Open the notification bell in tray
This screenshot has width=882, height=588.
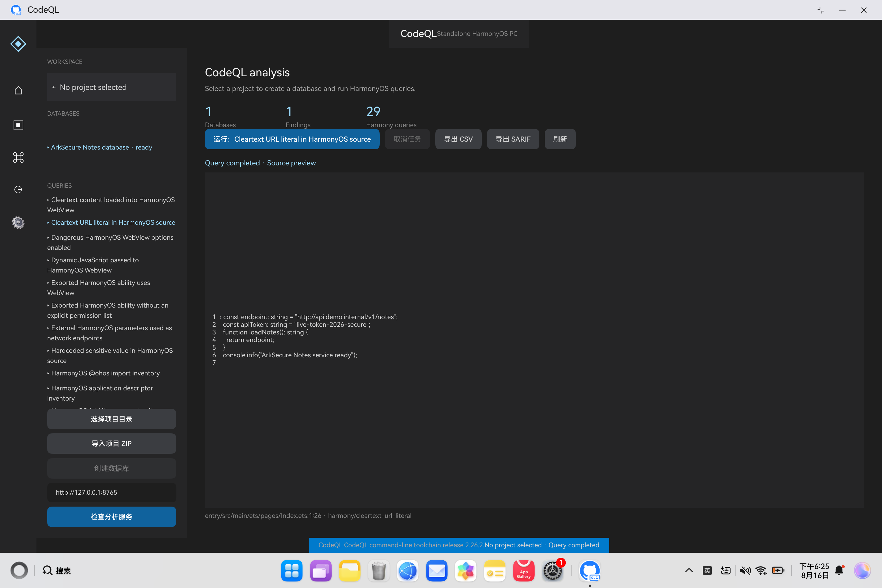(840, 570)
